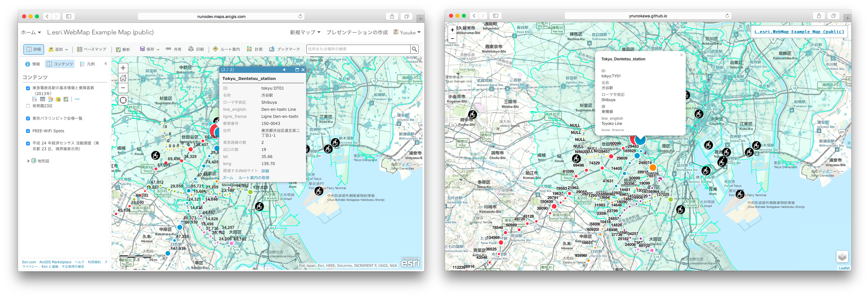The width and height of the screenshot is (868, 297).
Task: Uncheck the 平成 24 年経済センサス layer
Action: 28,143
